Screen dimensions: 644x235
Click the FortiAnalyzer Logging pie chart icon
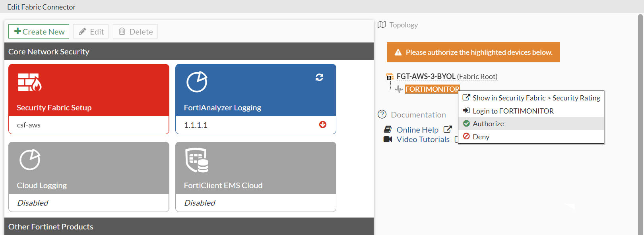pos(197,82)
